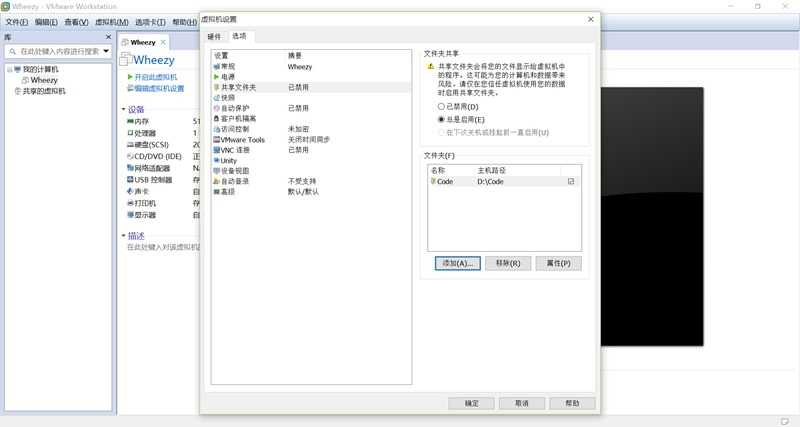Open the 帮助(H) menu
The height and width of the screenshot is (427, 800).
click(x=184, y=22)
